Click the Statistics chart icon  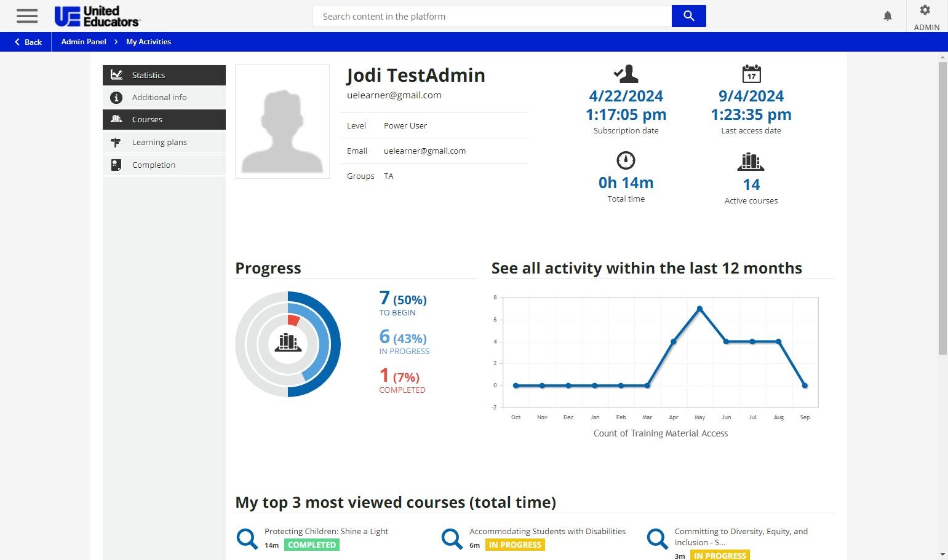pos(116,75)
